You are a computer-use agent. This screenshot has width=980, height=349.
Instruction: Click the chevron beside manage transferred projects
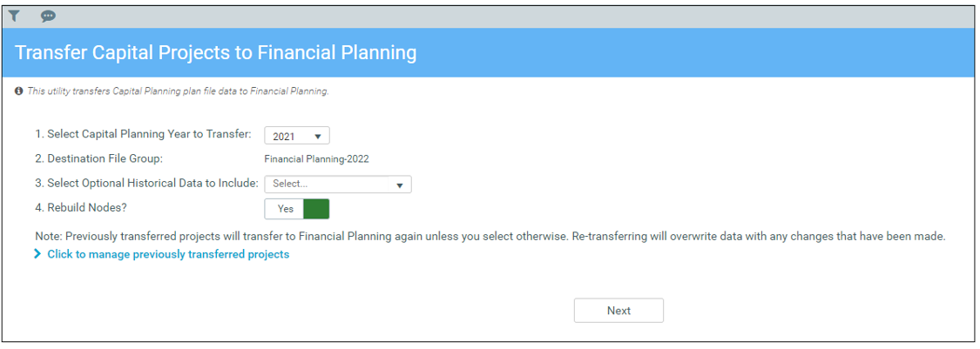tap(38, 254)
